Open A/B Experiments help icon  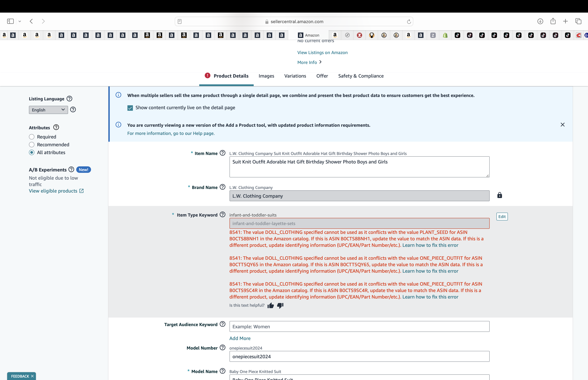[71, 170]
